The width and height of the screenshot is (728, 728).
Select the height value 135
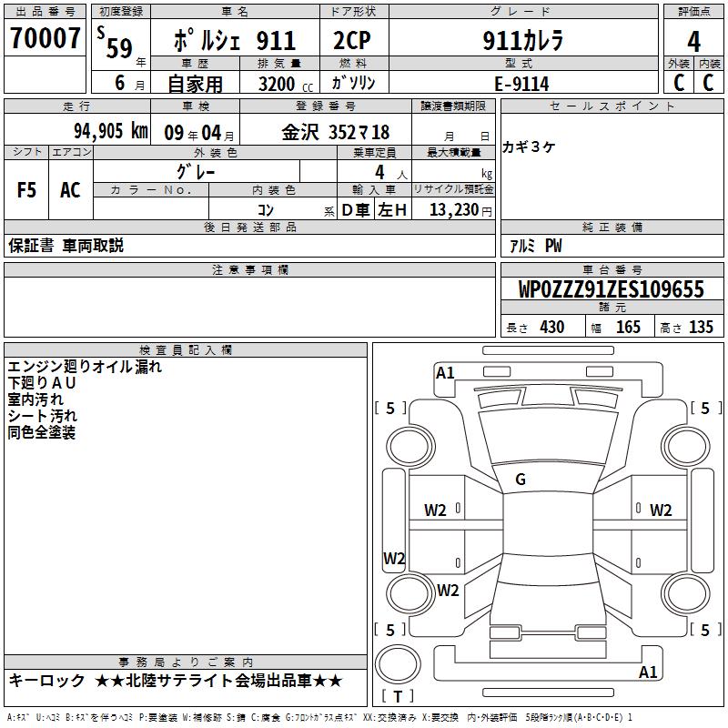pyautogui.click(x=701, y=327)
